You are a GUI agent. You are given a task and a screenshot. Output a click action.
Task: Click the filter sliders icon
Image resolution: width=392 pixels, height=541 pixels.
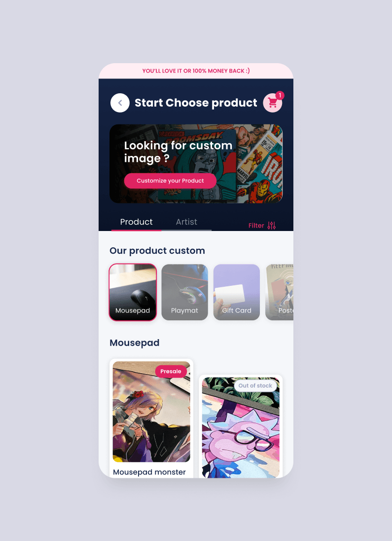tap(272, 226)
